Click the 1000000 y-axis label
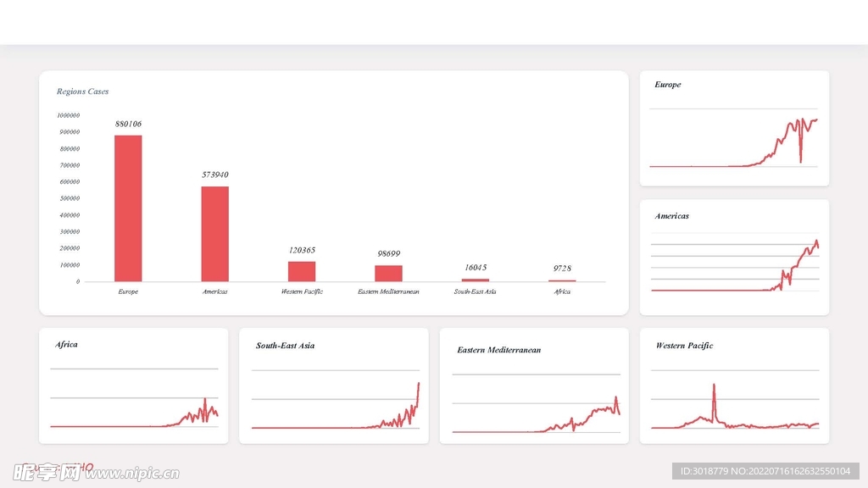 pos(68,115)
